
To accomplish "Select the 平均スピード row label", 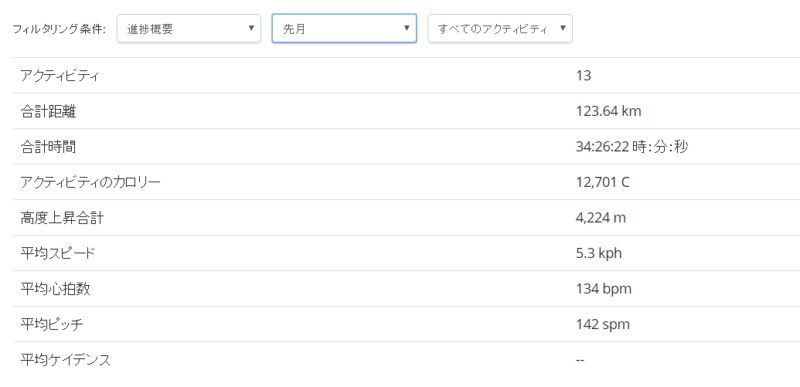I will (x=58, y=253).
